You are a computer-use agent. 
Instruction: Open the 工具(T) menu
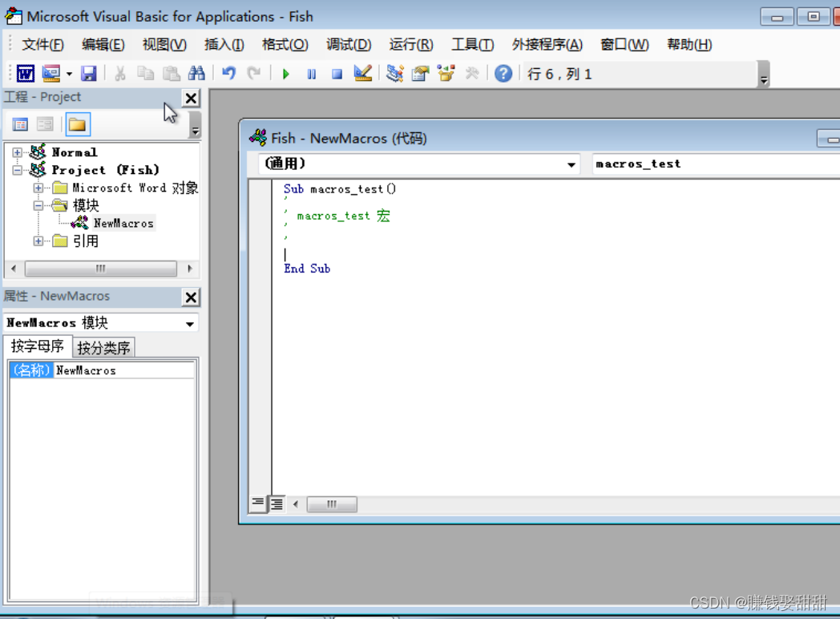(x=473, y=44)
